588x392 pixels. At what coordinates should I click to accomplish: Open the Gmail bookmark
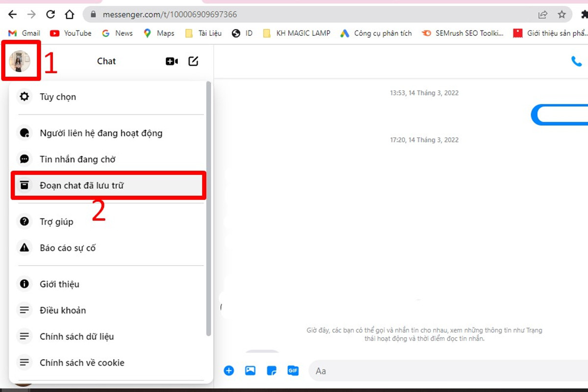pyautogui.click(x=24, y=33)
